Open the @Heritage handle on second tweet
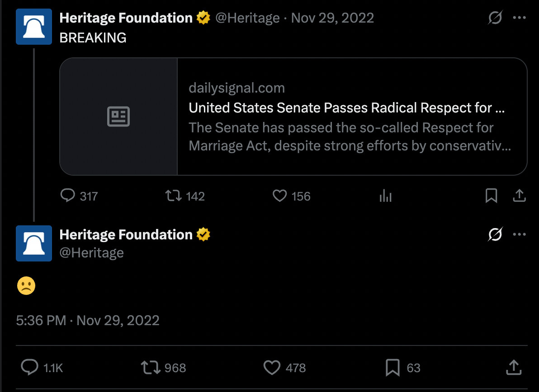539x392 pixels. [91, 252]
